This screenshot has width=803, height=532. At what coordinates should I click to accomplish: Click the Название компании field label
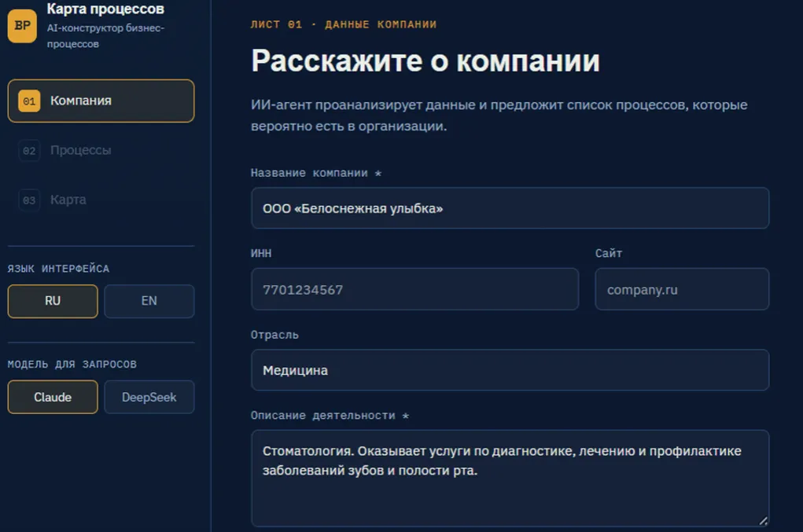tap(316, 173)
